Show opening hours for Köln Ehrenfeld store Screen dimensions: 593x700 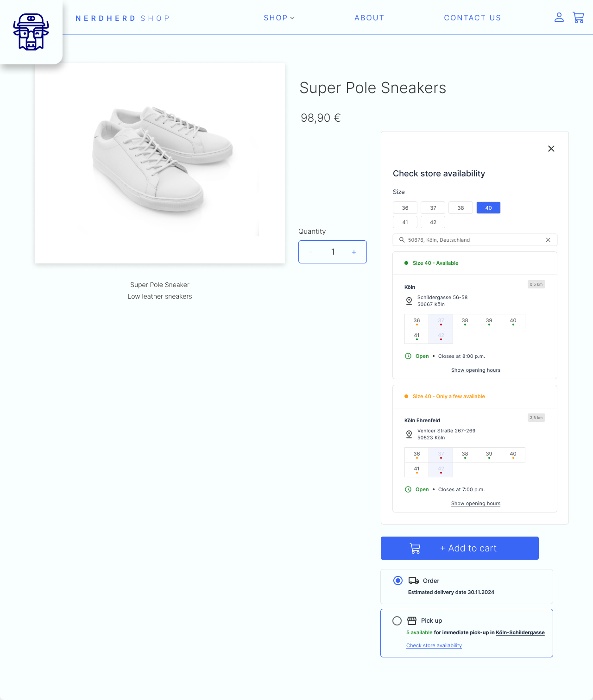(x=476, y=504)
